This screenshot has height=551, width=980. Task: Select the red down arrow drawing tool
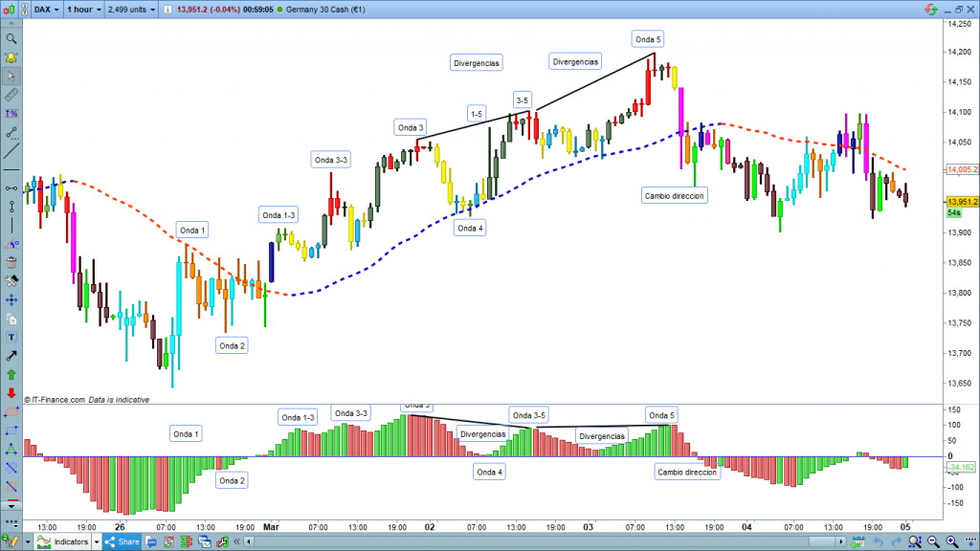11,393
